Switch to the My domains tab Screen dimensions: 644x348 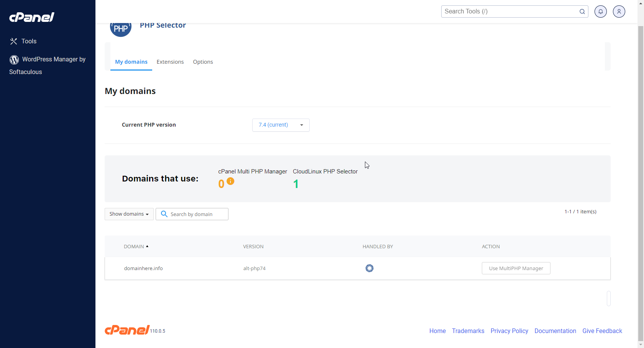pyautogui.click(x=131, y=62)
